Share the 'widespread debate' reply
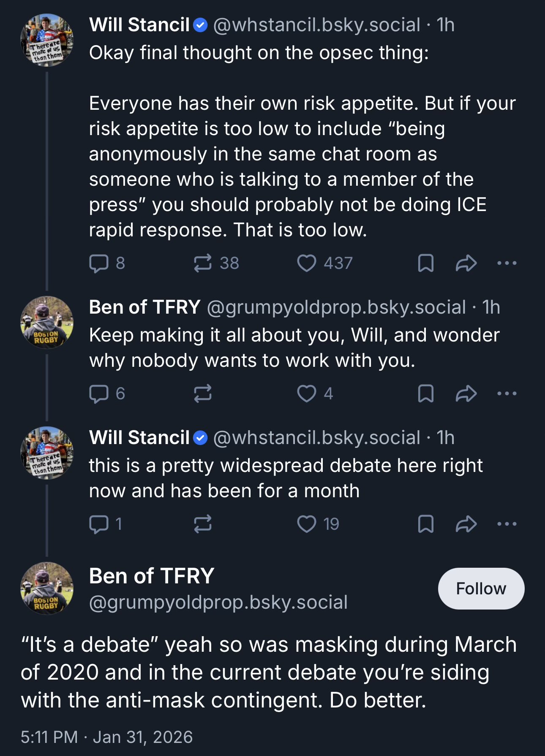This screenshot has width=545, height=756. [x=466, y=524]
